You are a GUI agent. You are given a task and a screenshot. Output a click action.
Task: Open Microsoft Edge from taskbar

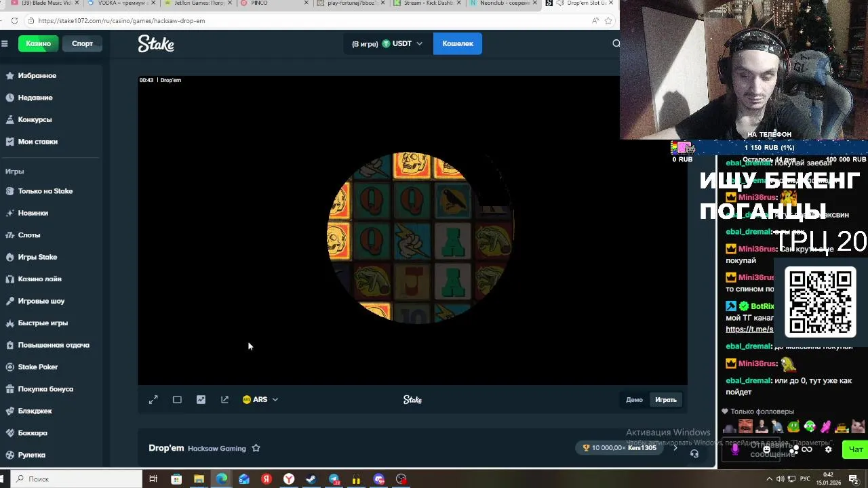(221, 479)
